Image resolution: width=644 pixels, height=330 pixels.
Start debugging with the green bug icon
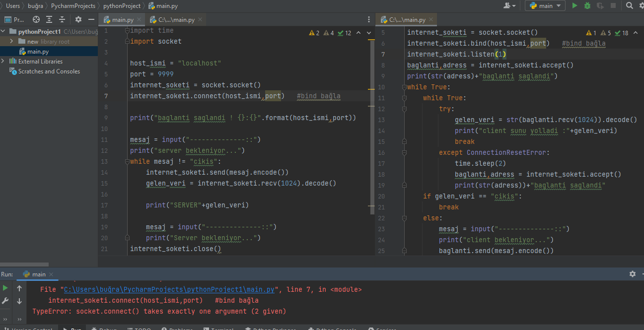coord(587,6)
